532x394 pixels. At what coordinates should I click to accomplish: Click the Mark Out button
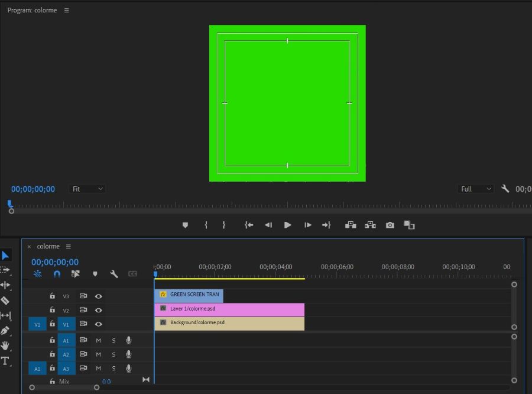(x=224, y=225)
